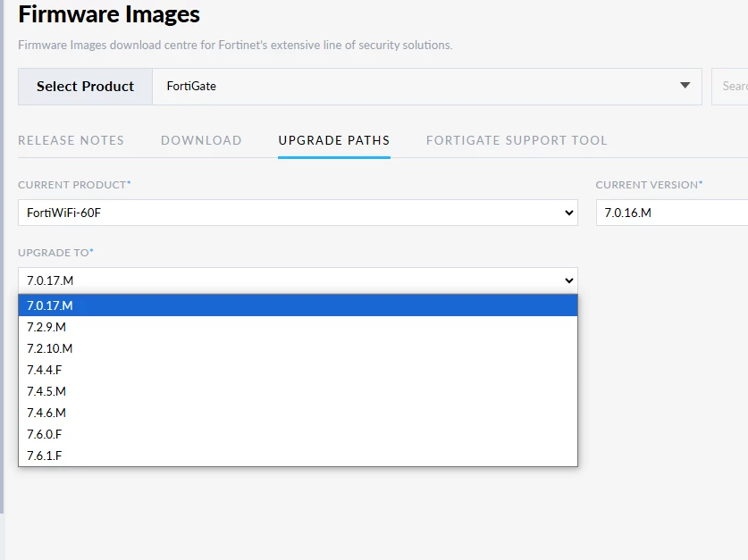Select 7.6.1.F upgrade option

pyautogui.click(x=298, y=456)
